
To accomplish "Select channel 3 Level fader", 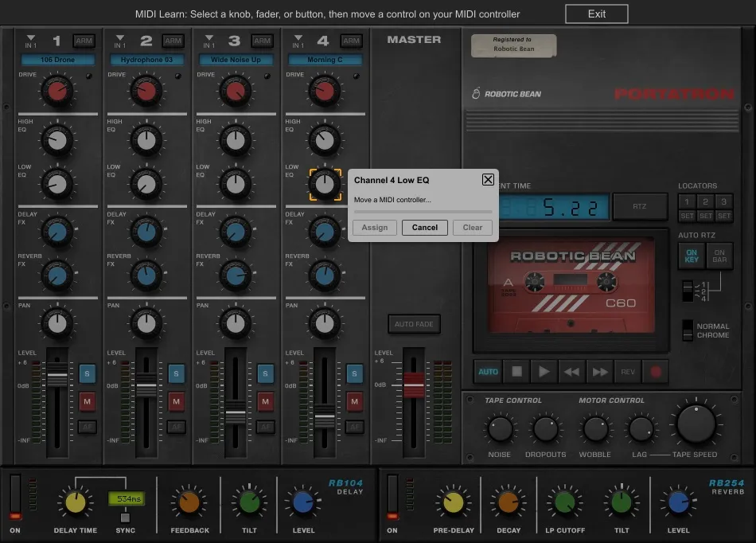I will coord(236,413).
